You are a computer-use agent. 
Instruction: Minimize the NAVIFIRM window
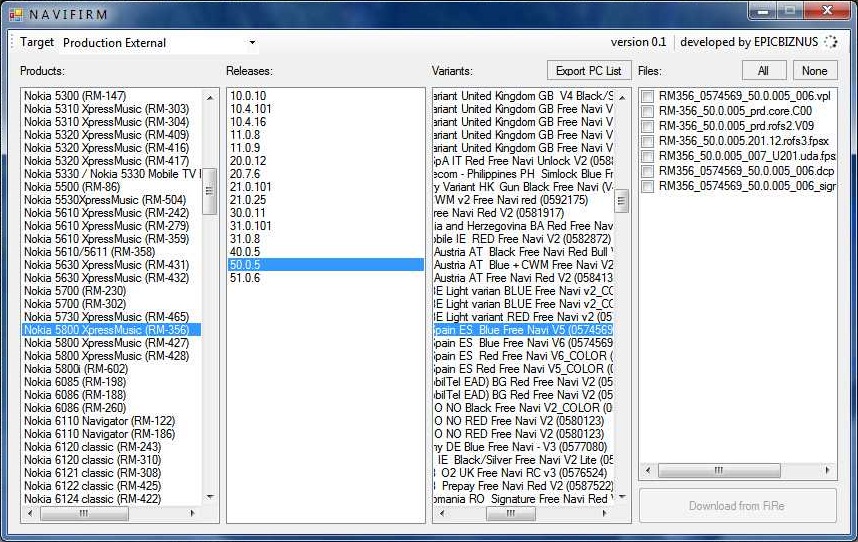763,11
